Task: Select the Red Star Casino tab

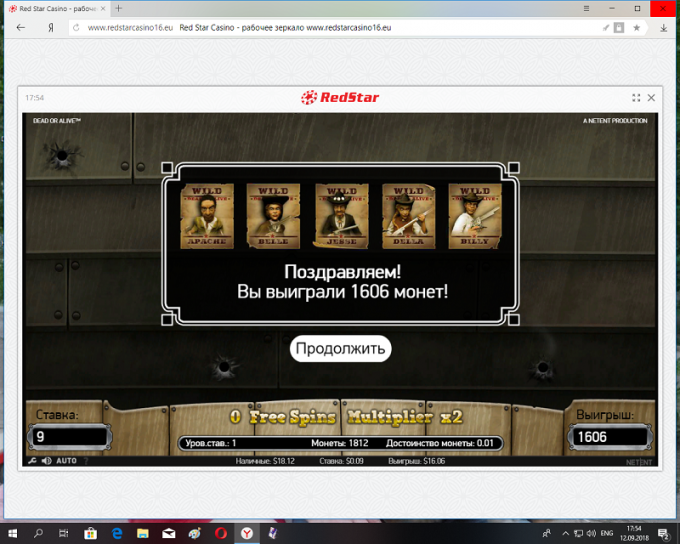Action: (x=57, y=9)
